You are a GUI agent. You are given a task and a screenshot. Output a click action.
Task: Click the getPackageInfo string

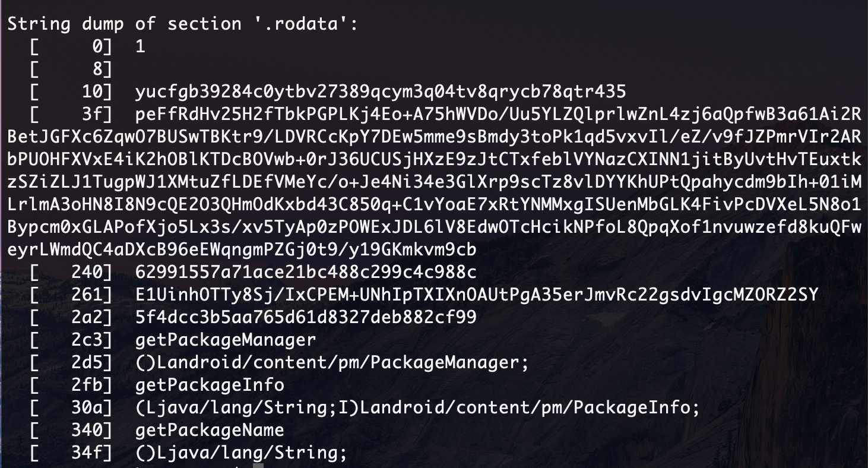coord(210,385)
